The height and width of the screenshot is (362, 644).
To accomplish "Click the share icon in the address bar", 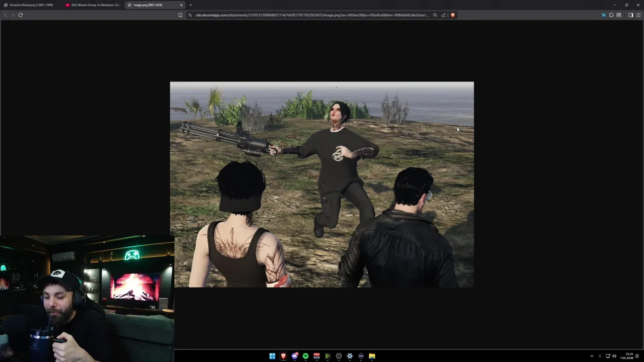I will coord(444,15).
